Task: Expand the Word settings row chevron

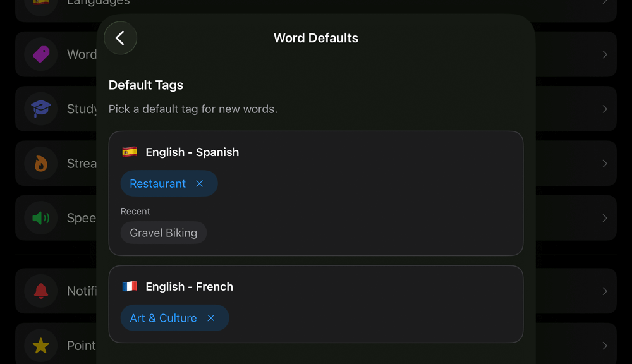Action: tap(605, 54)
